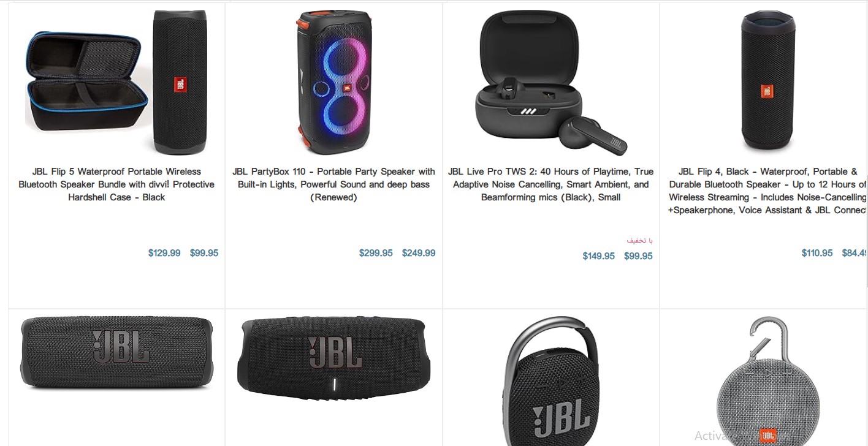
Task: Click the JBL Charge 5 speaker image
Action: [x=333, y=355]
